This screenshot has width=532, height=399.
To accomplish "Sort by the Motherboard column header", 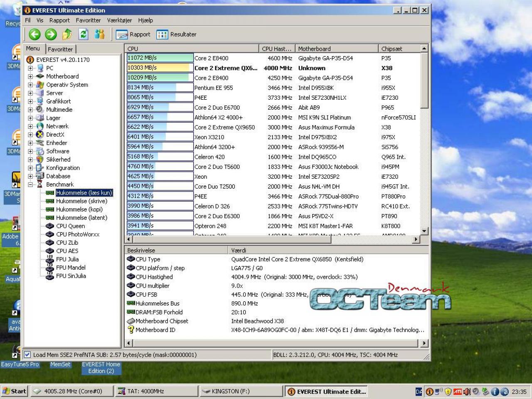I will [x=337, y=49].
